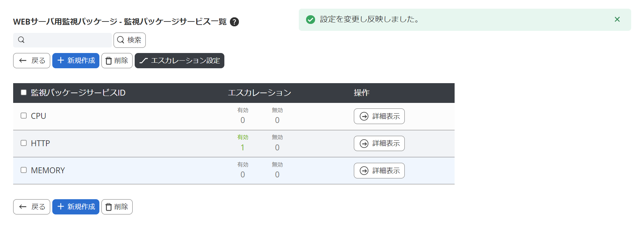644x229 pixels.
Task: Check the CPU row checkbox
Action: tap(24, 116)
